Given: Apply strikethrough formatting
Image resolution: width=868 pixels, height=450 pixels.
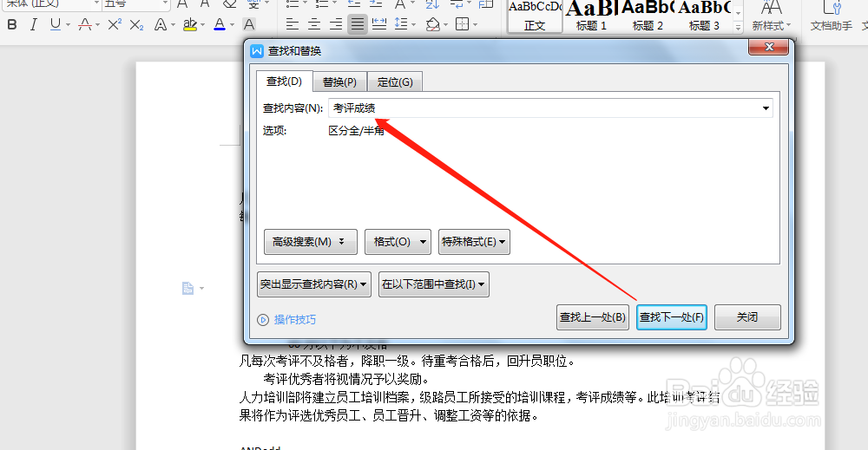Looking at the screenshot, I should pos(85,25).
